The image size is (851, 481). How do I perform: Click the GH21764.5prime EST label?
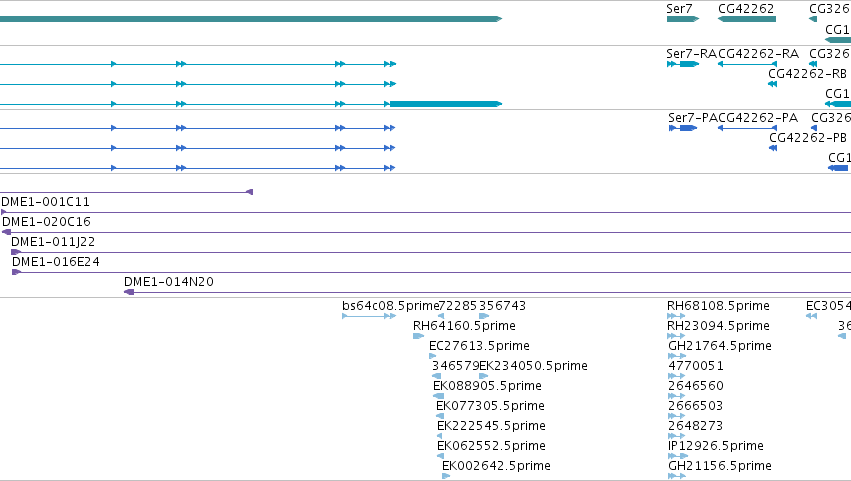pos(720,346)
